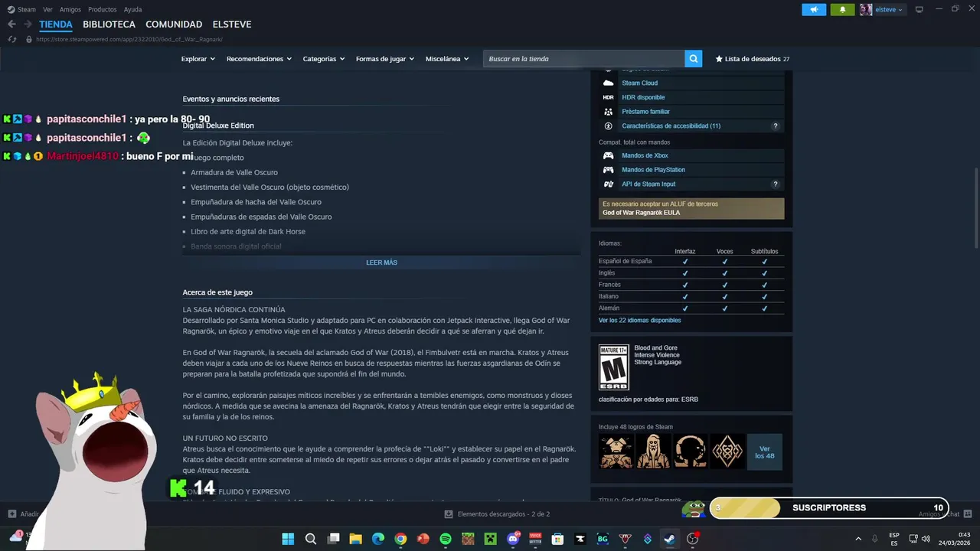Click the Windows Start button
Screen dimensions: 980x551
pyautogui.click(x=288, y=539)
